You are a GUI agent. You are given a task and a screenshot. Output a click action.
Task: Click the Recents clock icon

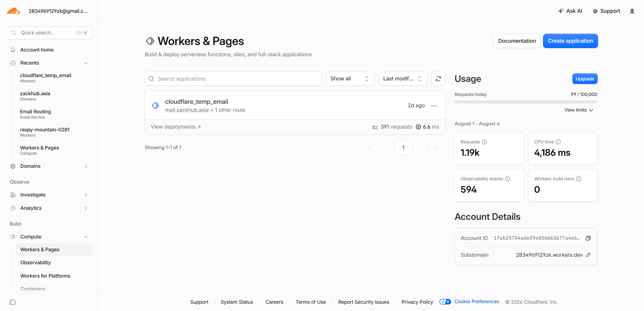click(x=13, y=63)
